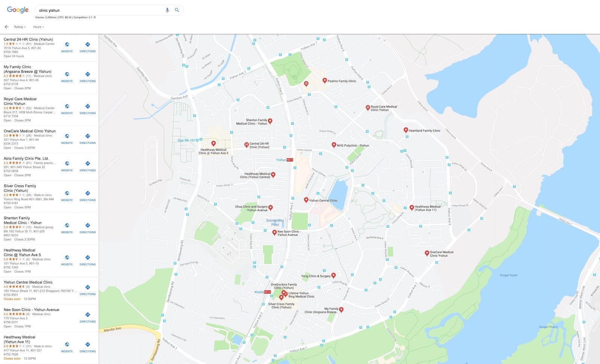Select My Family Clinic listing title
Screen dimensions: 600x364
(x=27, y=69)
